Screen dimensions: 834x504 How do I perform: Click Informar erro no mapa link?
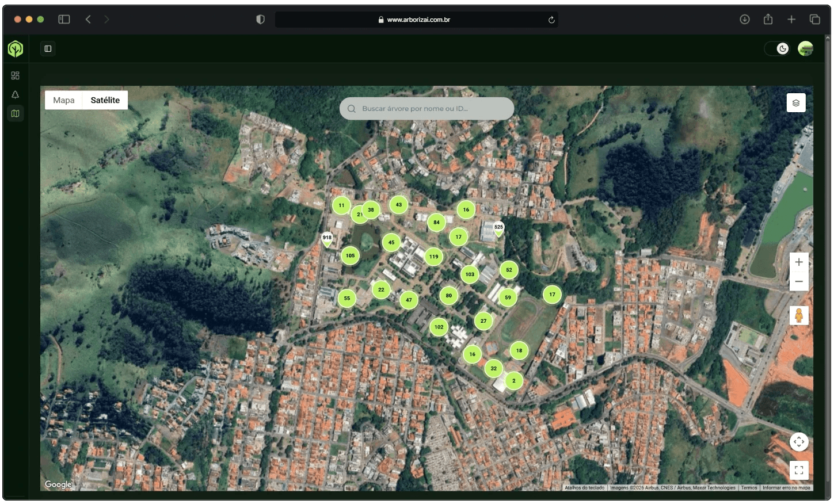tap(786, 488)
